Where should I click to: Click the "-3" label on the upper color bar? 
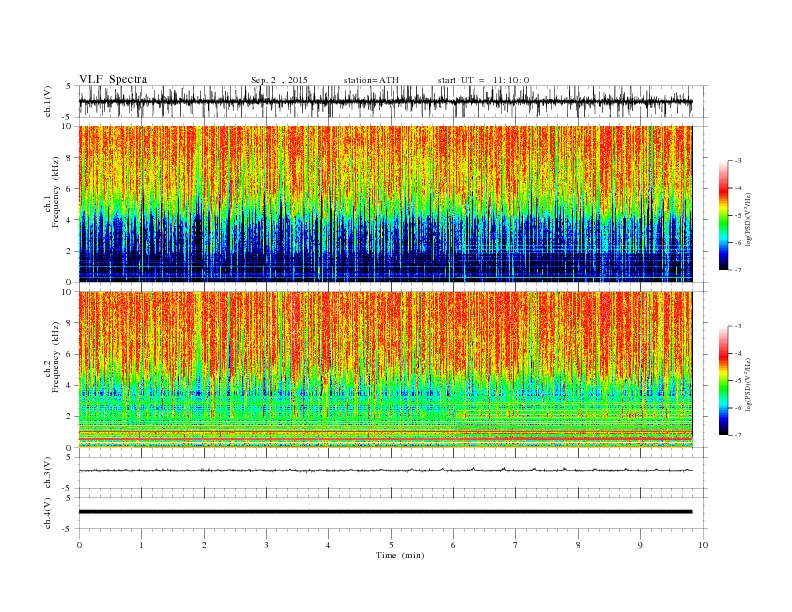point(737,161)
